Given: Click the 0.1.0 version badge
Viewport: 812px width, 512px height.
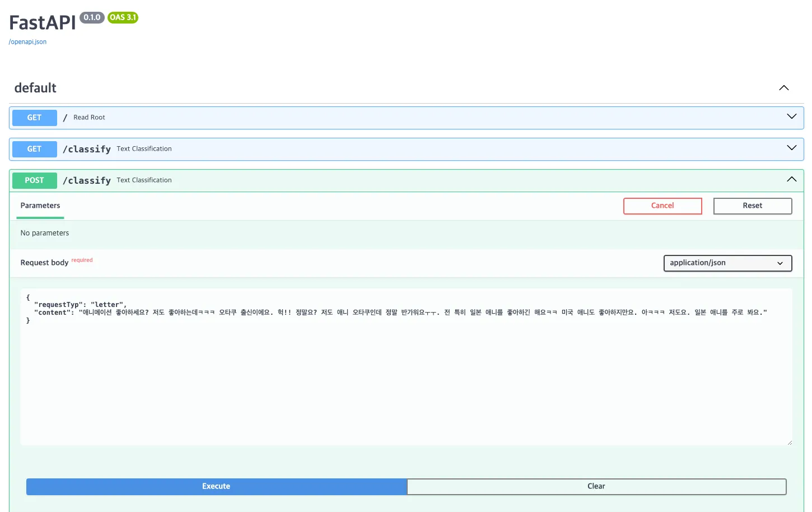Looking at the screenshot, I should pos(92,17).
